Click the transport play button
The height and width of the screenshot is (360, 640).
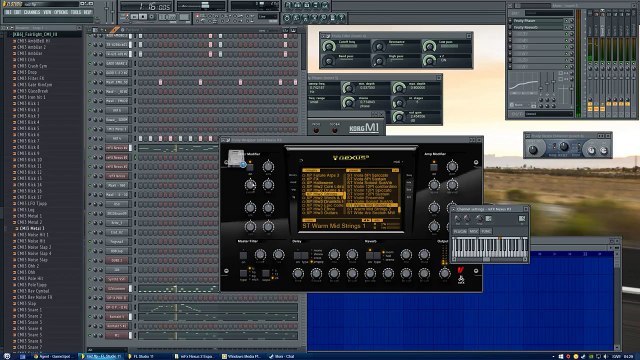135,17
